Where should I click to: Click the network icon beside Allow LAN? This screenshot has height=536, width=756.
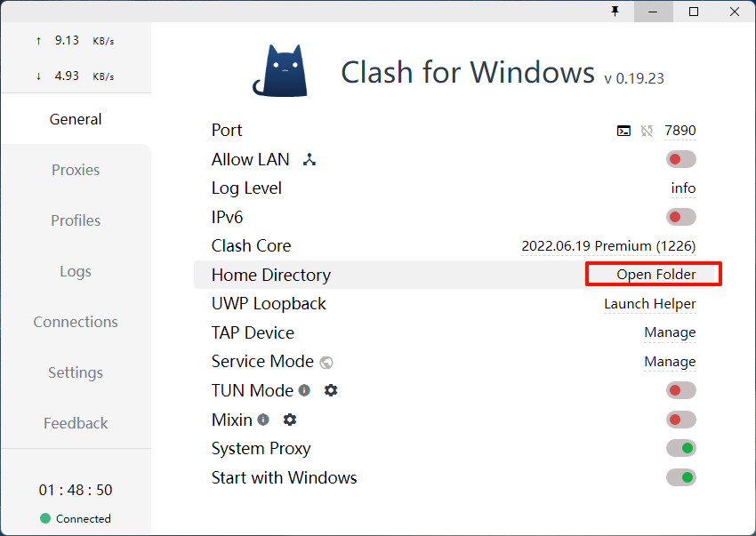(x=310, y=160)
